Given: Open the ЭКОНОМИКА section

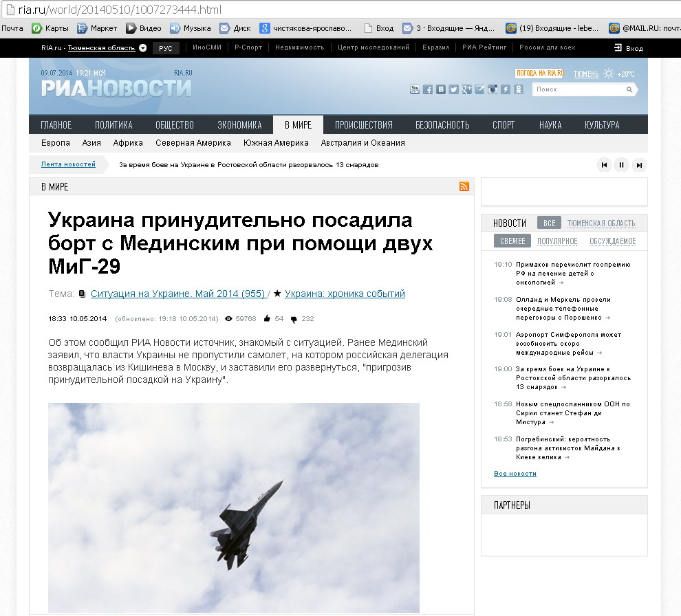Looking at the screenshot, I should point(239,125).
